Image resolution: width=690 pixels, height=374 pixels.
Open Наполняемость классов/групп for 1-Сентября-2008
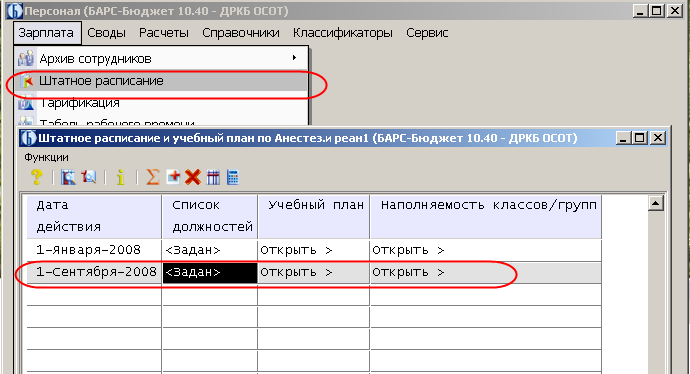[x=486, y=272]
